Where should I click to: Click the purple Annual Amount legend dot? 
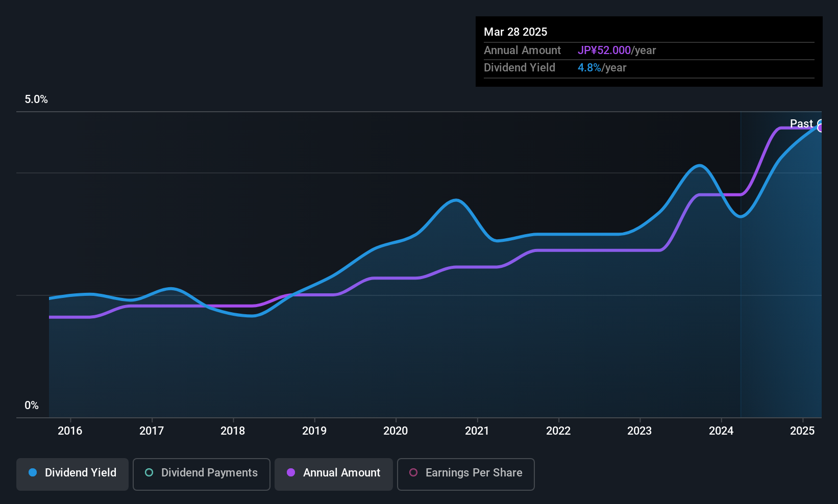[x=291, y=472]
